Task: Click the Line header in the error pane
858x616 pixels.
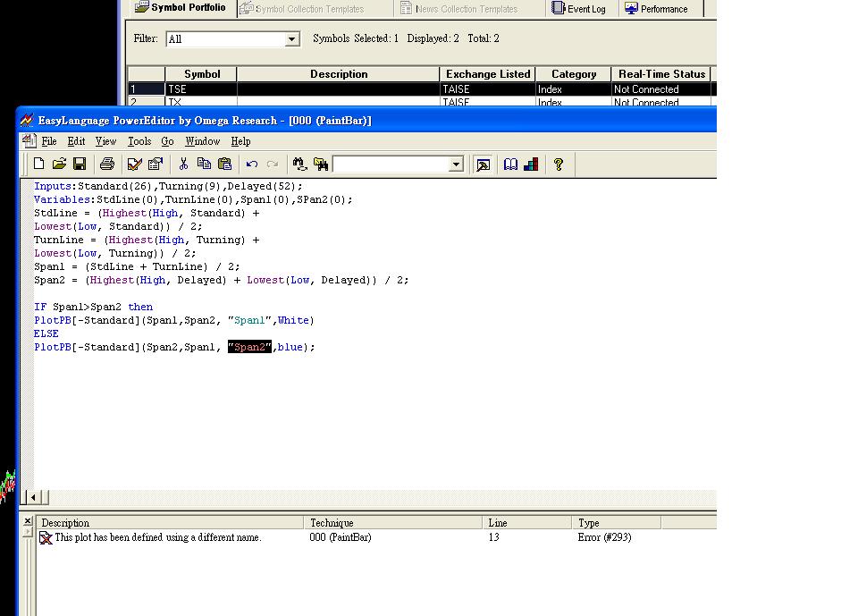Action: (527, 523)
